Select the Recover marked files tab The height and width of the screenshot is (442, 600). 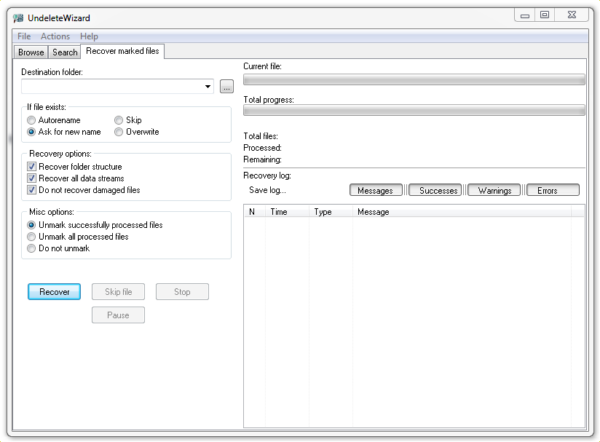point(122,51)
